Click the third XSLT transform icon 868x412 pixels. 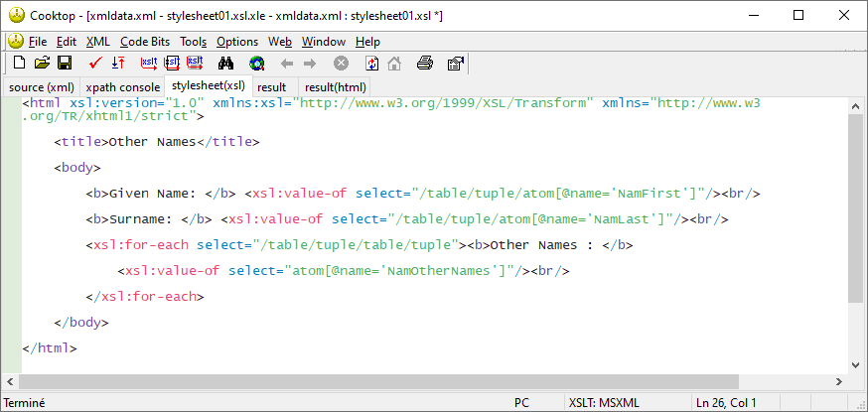click(x=195, y=64)
